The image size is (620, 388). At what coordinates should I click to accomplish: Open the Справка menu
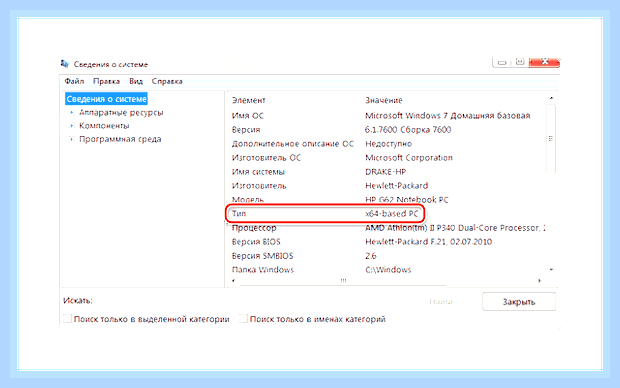click(x=167, y=81)
